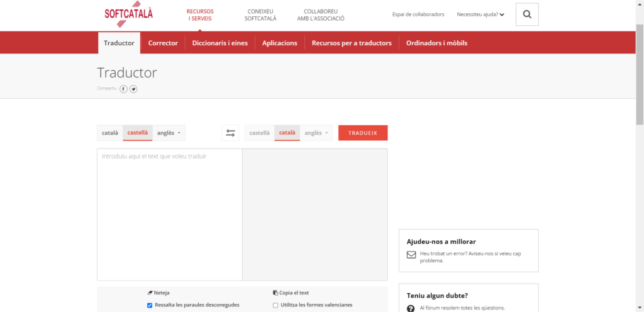Image resolution: width=644 pixels, height=312 pixels.
Task: Open target anglès language dropdown
Action: (316, 133)
